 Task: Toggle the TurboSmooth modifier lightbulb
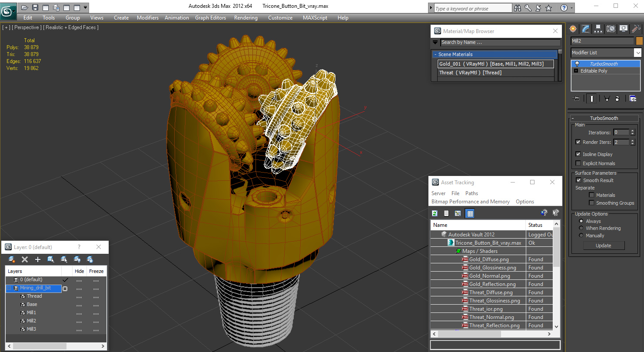(x=577, y=64)
